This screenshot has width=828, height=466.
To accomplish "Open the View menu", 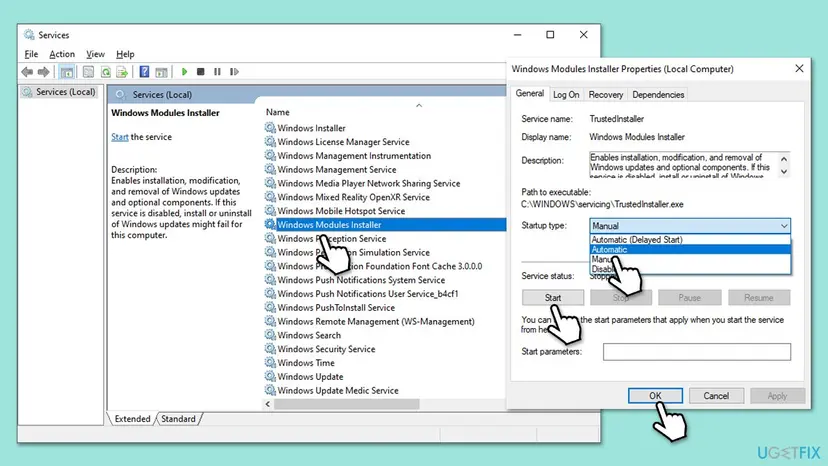I will (x=95, y=54).
